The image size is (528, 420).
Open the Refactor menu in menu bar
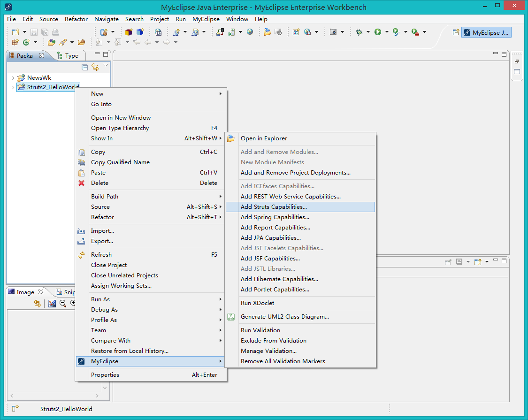[x=76, y=19]
